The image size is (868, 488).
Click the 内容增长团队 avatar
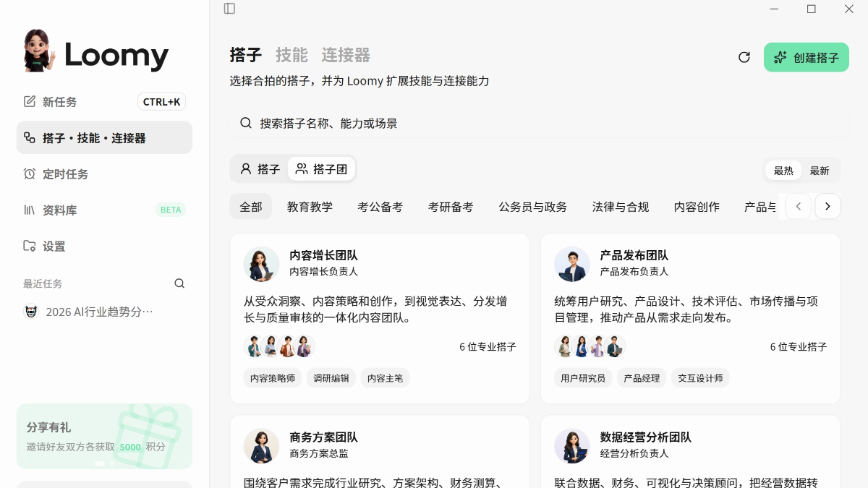click(261, 264)
